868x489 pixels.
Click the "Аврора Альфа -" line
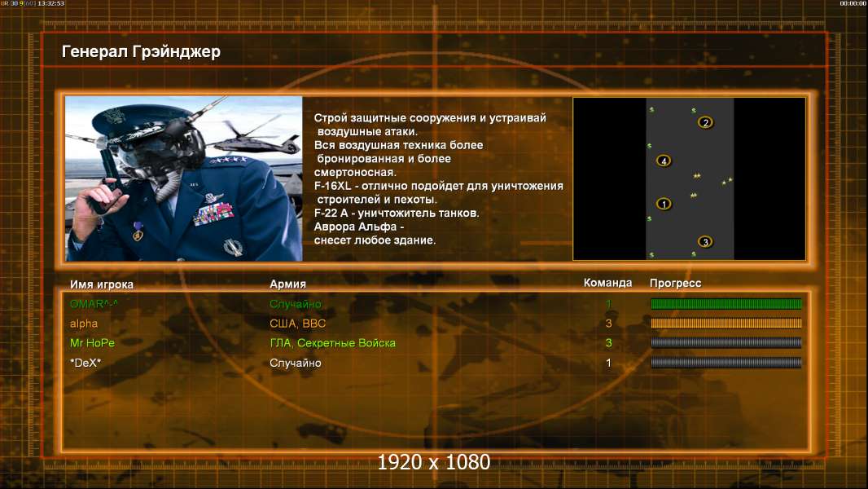pyautogui.click(x=359, y=227)
